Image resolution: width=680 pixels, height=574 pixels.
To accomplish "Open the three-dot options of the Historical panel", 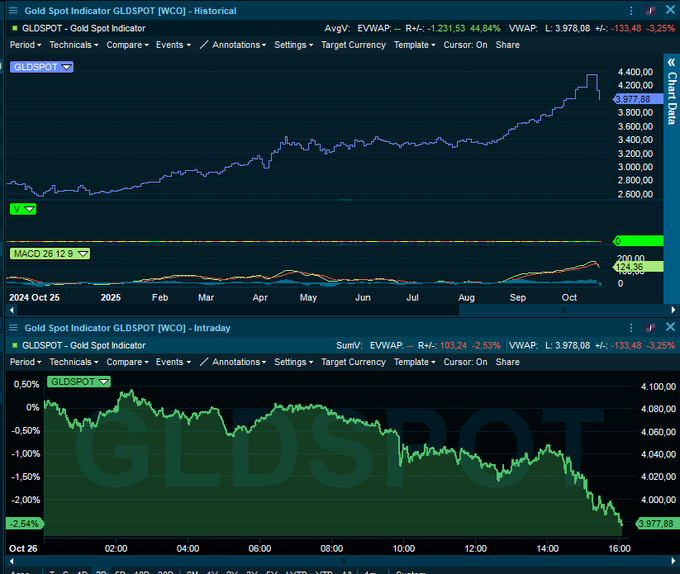I will tap(631, 11).
